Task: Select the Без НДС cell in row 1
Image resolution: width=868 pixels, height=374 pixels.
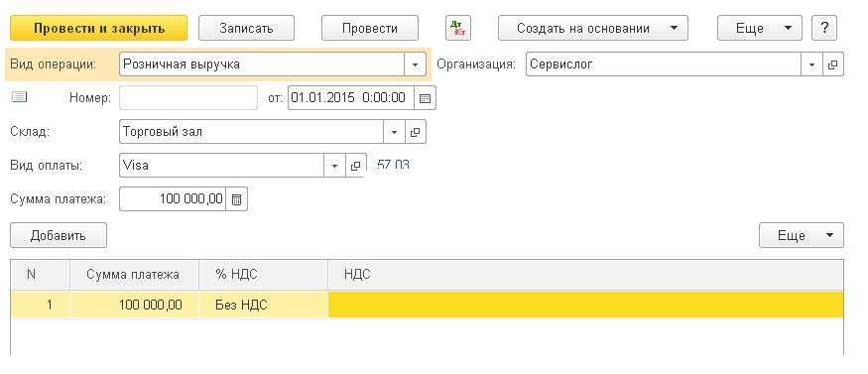Action: pyautogui.click(x=264, y=305)
